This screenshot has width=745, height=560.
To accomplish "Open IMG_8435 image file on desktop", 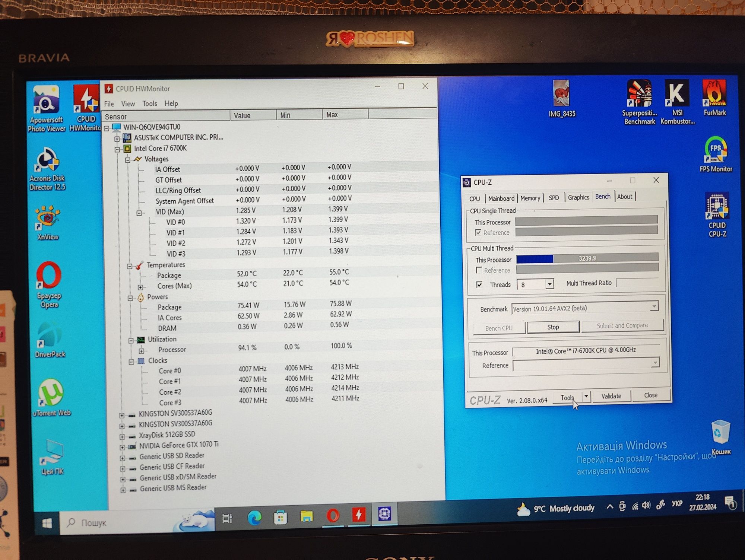I will coord(562,99).
